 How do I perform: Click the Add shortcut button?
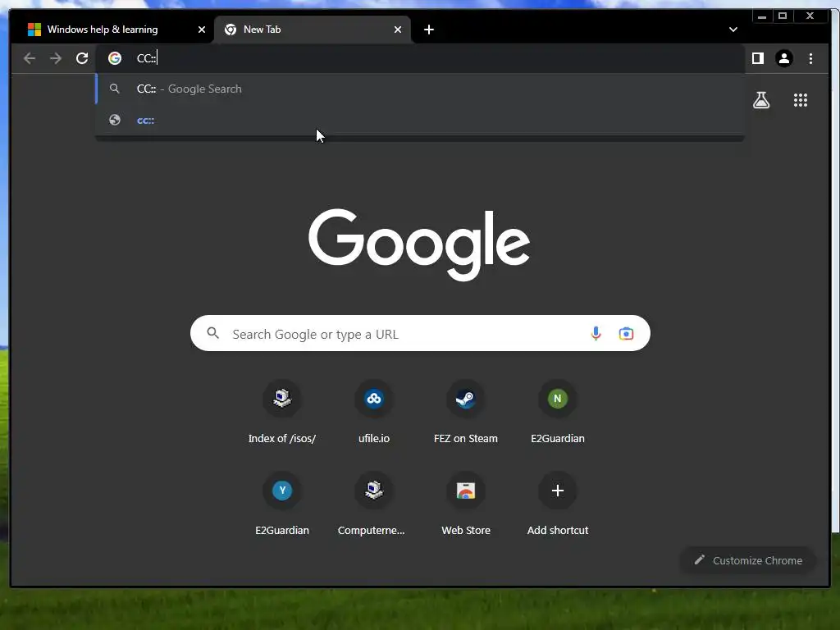(558, 505)
